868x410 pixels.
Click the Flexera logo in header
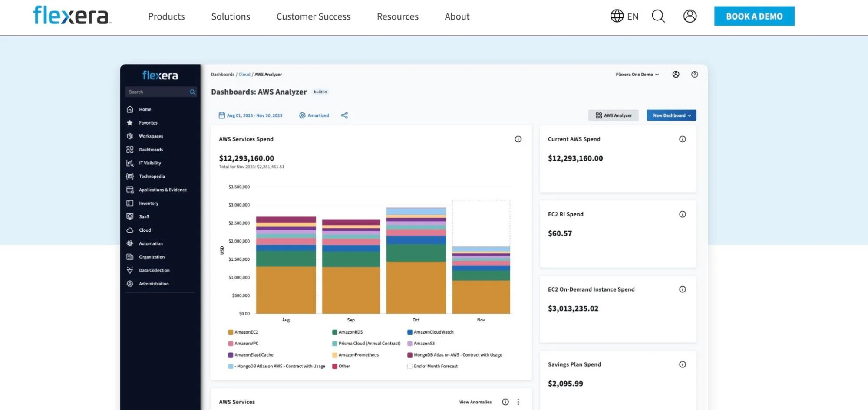click(73, 16)
